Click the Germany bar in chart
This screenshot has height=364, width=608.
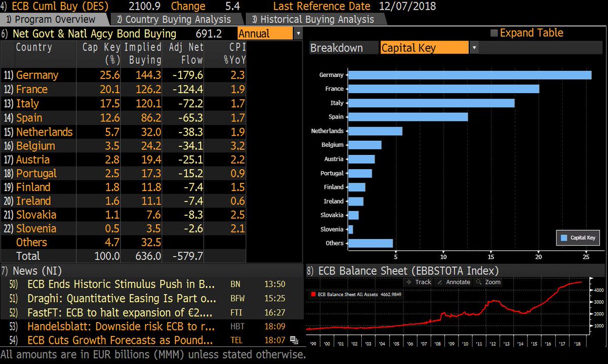coord(469,75)
